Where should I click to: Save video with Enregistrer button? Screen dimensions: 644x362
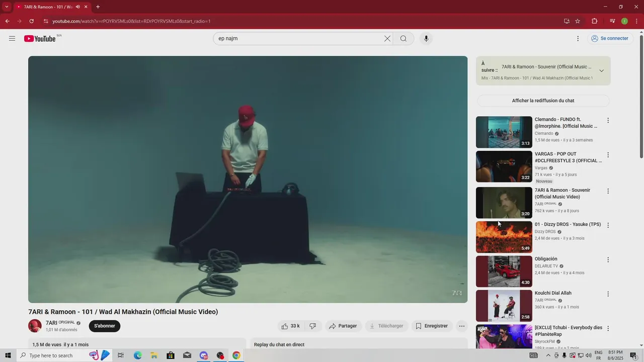[x=432, y=326]
